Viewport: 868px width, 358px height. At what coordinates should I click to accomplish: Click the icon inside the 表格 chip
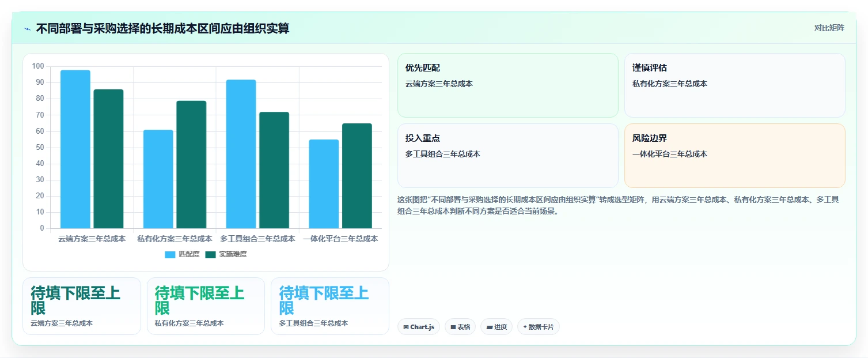coord(453,327)
